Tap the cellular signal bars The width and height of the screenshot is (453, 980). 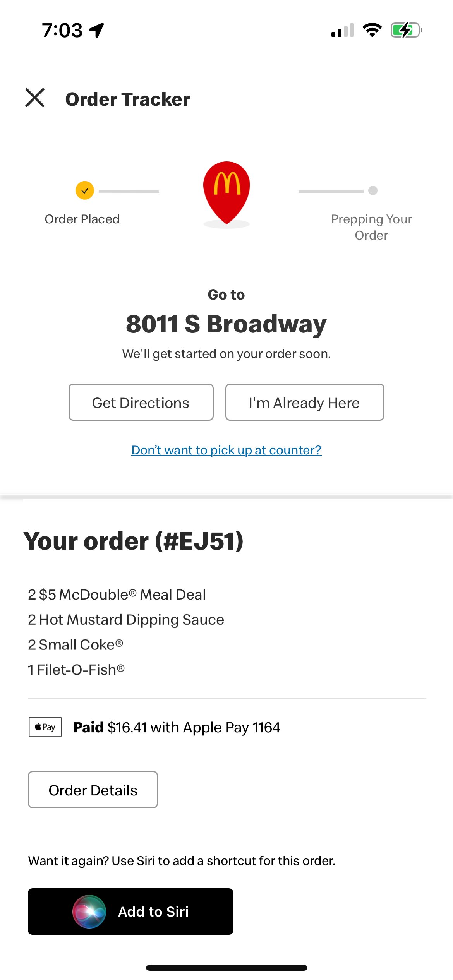[343, 30]
